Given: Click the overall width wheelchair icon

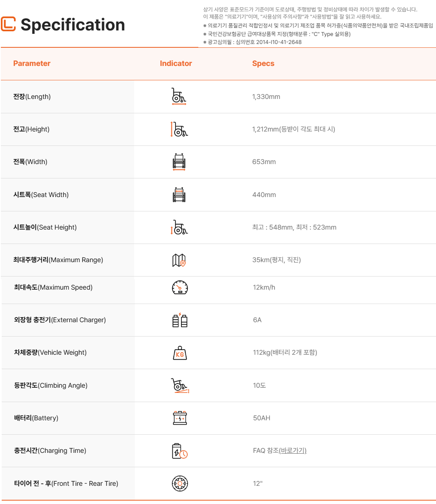Looking at the screenshot, I should (x=179, y=162).
